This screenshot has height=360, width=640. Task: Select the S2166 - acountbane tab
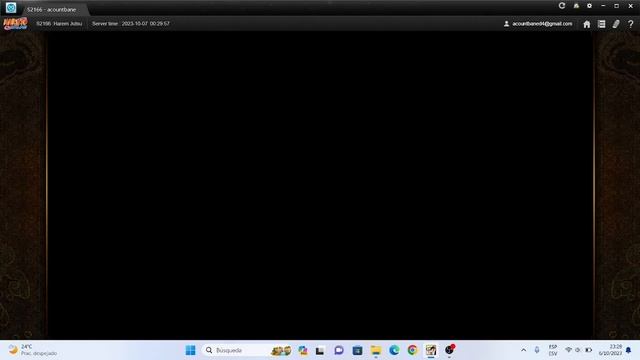click(x=51, y=9)
